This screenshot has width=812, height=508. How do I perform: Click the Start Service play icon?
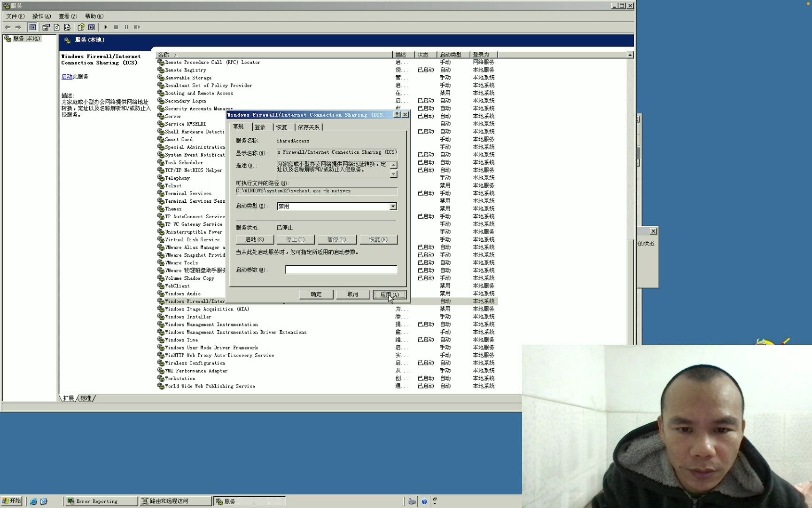106,27
